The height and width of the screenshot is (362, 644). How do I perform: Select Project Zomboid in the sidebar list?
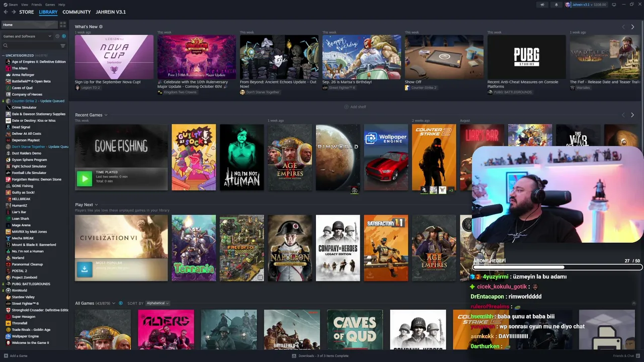(x=24, y=278)
